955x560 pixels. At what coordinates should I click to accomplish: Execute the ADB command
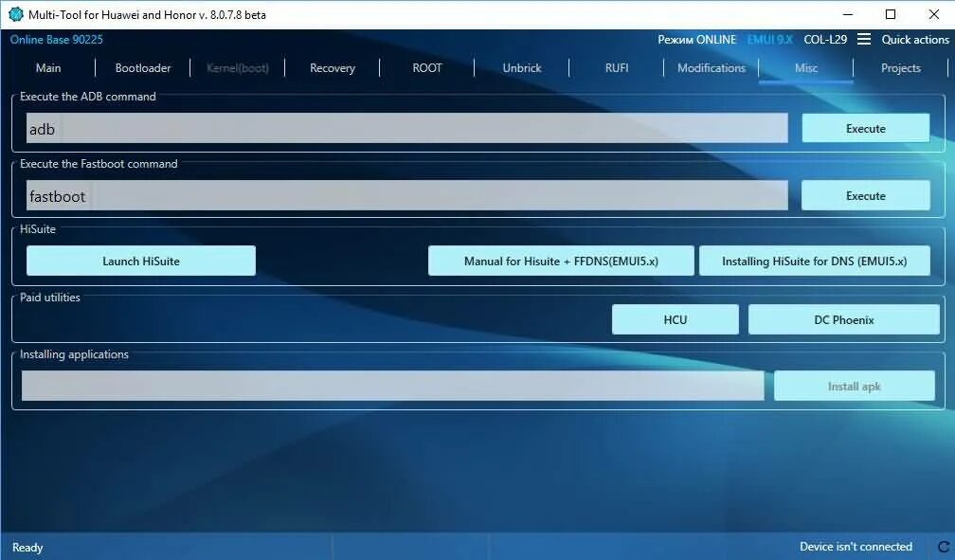pos(866,128)
